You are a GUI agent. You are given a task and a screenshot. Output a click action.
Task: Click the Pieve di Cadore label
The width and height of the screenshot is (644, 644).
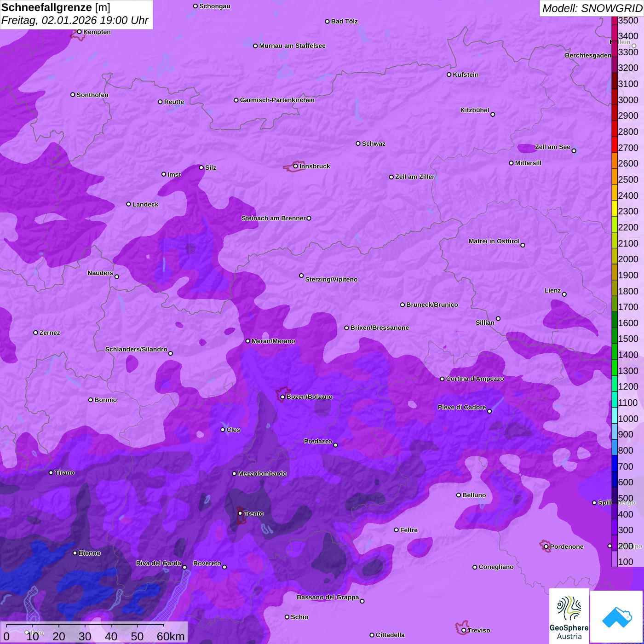(462, 407)
